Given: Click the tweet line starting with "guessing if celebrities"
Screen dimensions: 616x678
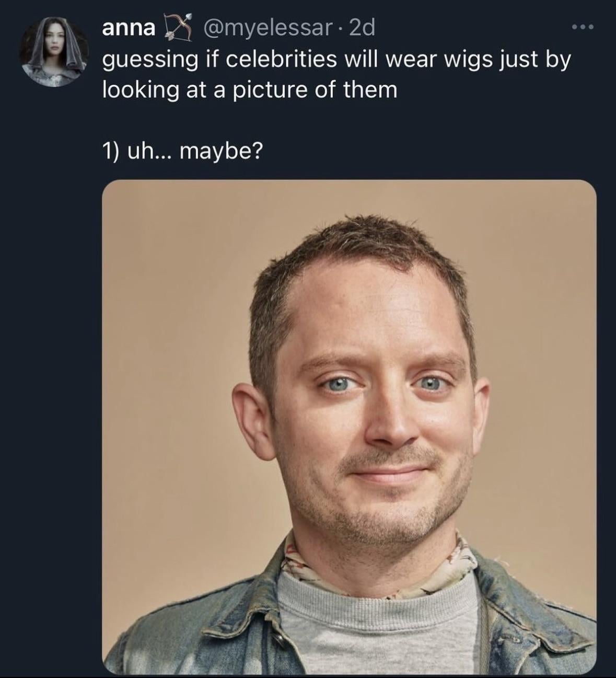Looking at the screenshot, I should click(336, 59).
